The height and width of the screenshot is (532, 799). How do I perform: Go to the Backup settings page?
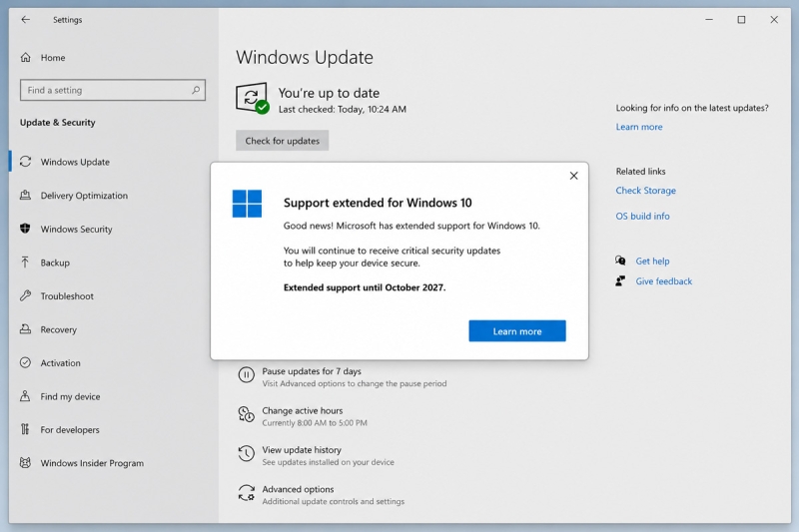point(55,263)
